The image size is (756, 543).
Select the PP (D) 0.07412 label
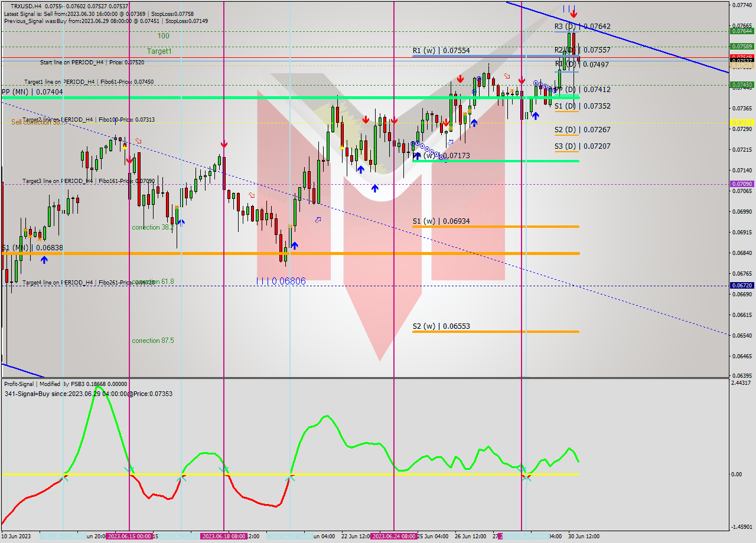pyautogui.click(x=582, y=89)
